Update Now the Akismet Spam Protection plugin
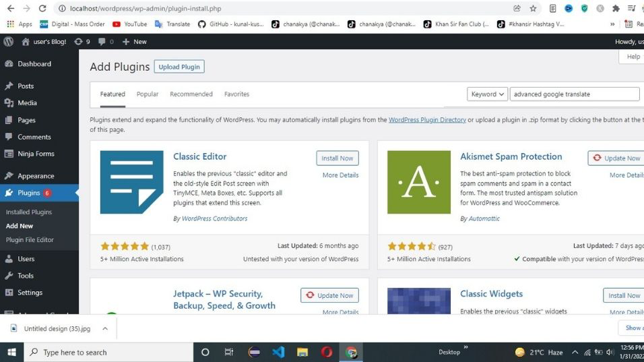This screenshot has height=362, width=644. [x=616, y=158]
